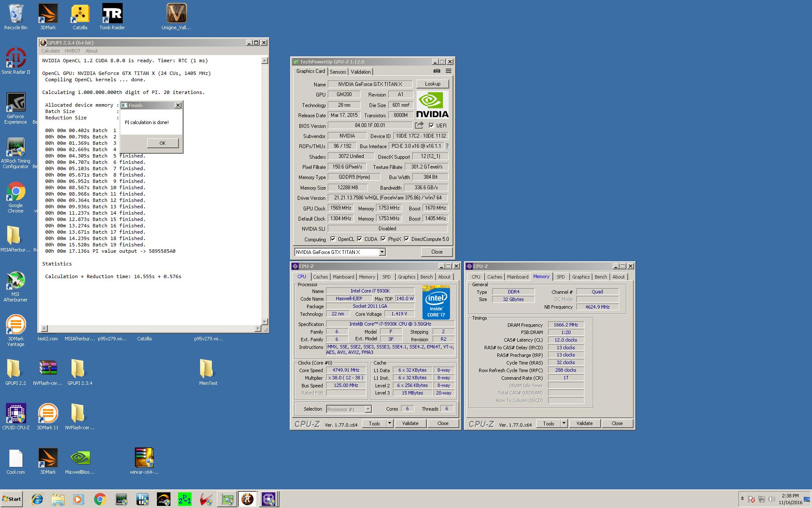This screenshot has width=812, height=508.
Task: Toggle the PhysX checkbox
Action: click(x=383, y=239)
